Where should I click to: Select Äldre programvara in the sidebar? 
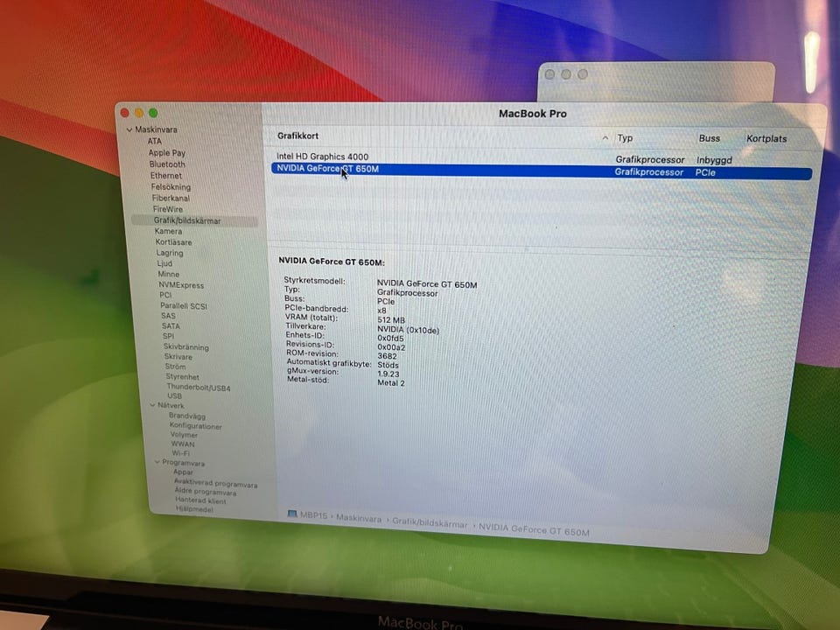click(x=206, y=491)
